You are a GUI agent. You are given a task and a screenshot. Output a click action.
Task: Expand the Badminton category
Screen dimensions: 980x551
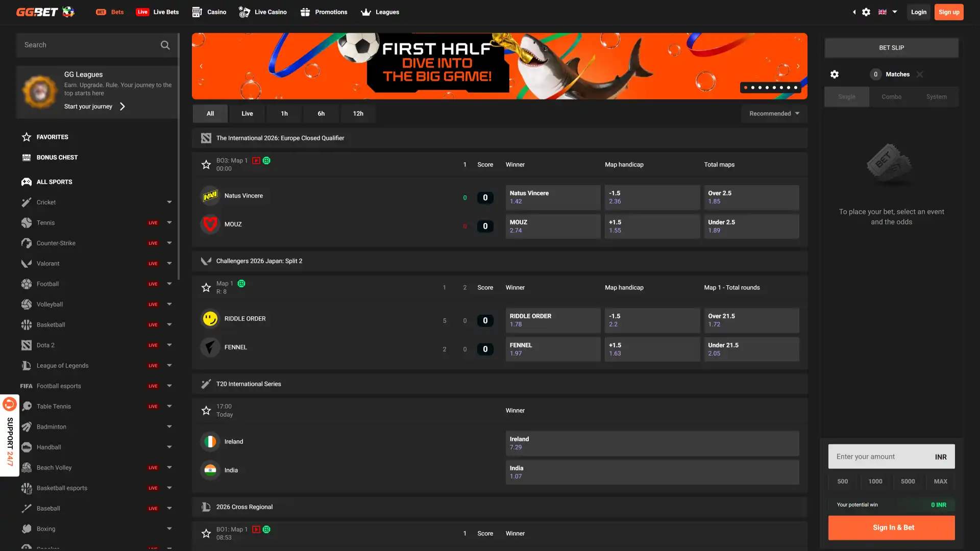[169, 427]
